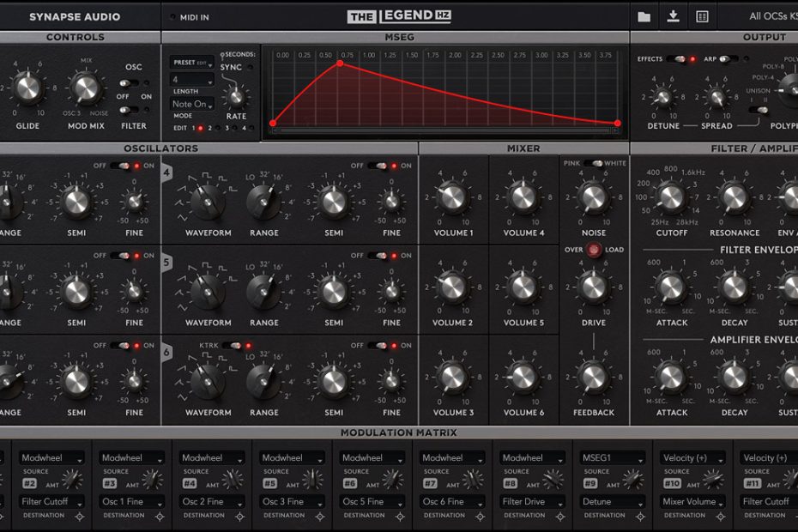Screen dimensions: 798x532
Task: Expand the MSEG Mode 'Note On' dropdown
Action: tap(191, 105)
